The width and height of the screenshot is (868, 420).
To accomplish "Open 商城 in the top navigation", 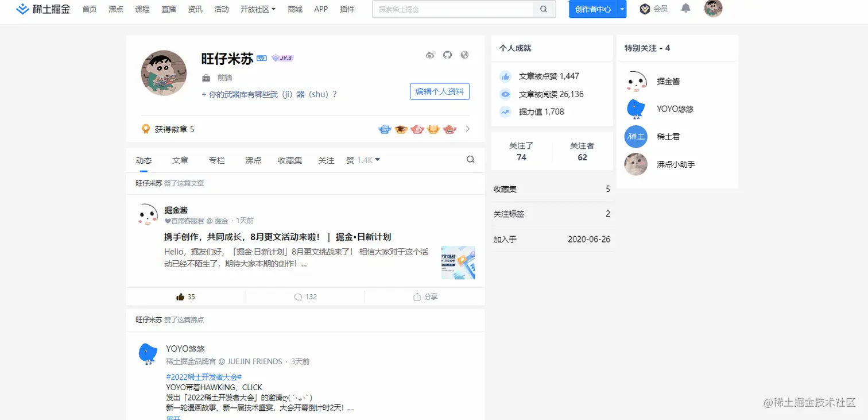I will [x=295, y=9].
